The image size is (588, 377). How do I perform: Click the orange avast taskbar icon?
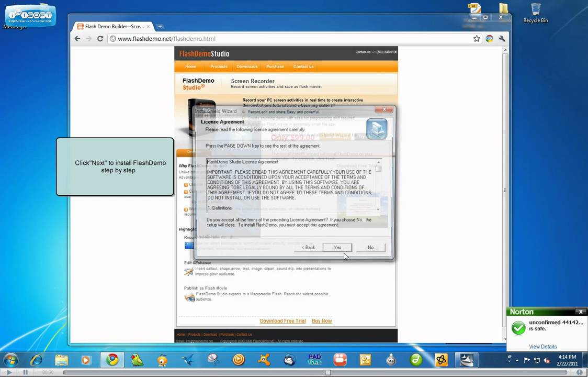(264, 360)
